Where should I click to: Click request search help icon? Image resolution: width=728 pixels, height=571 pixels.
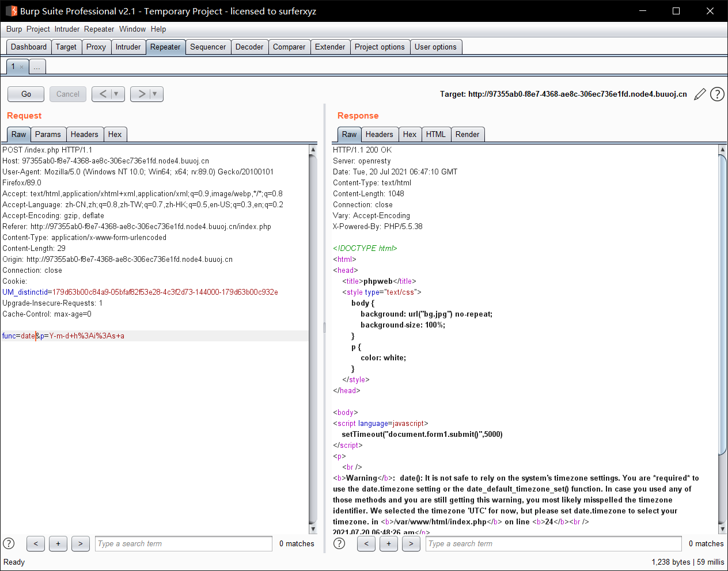(x=9, y=543)
